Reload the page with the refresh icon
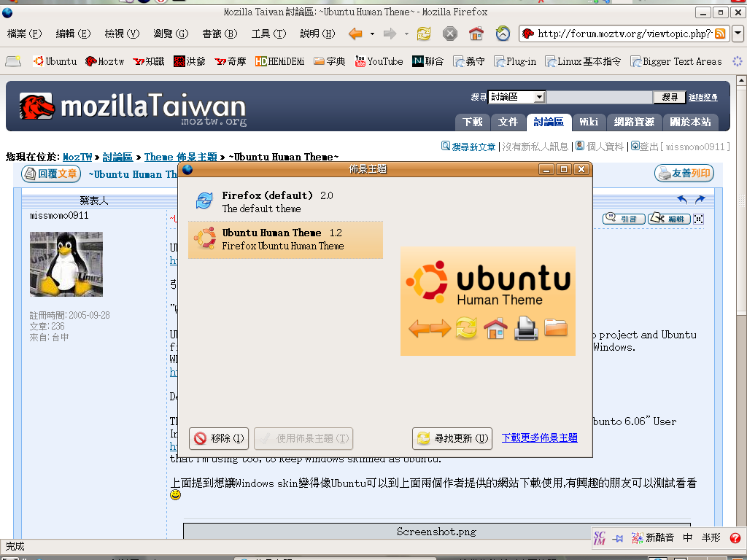Image resolution: width=747 pixels, height=560 pixels. 424,34
